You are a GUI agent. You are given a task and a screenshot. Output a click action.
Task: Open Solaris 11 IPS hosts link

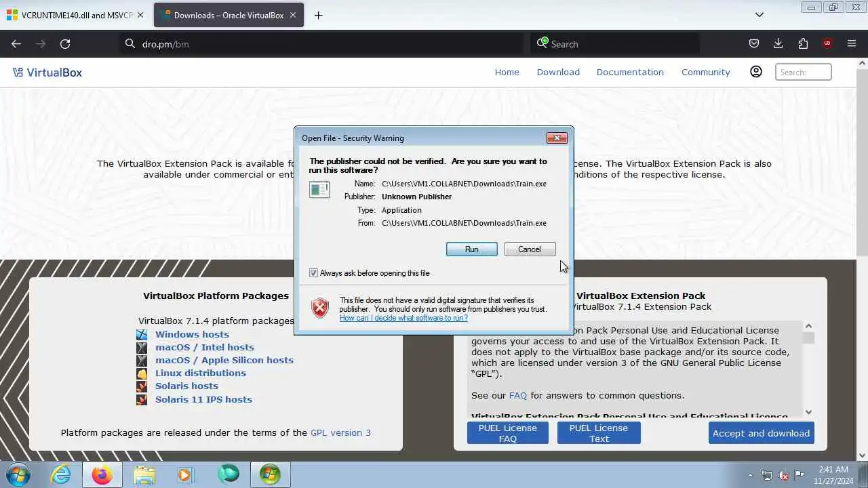pos(203,399)
